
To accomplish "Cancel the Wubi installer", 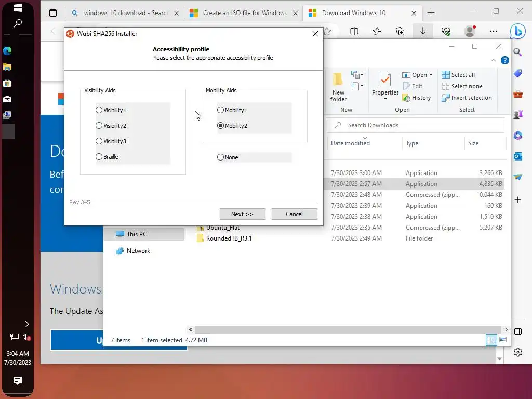I will click(x=294, y=214).
